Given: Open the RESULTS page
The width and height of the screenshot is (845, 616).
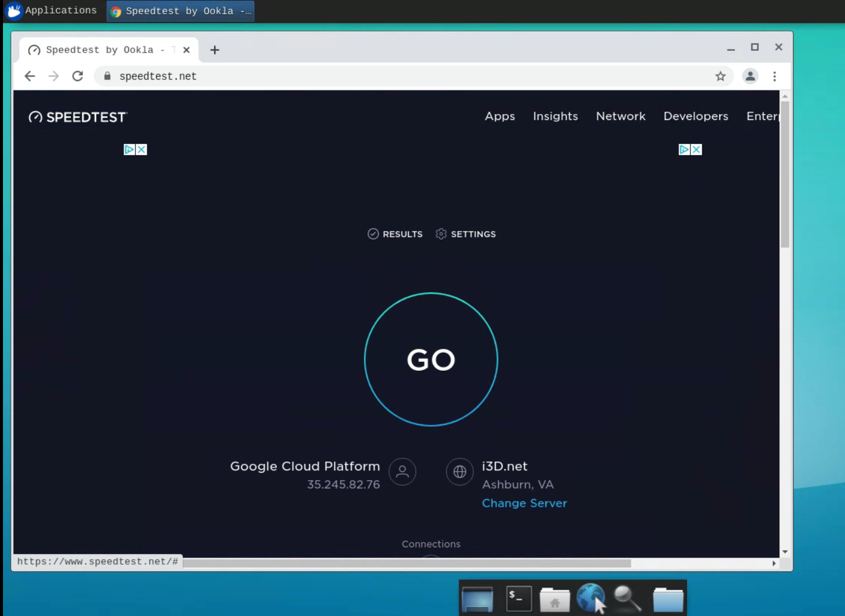Looking at the screenshot, I should click(x=395, y=234).
